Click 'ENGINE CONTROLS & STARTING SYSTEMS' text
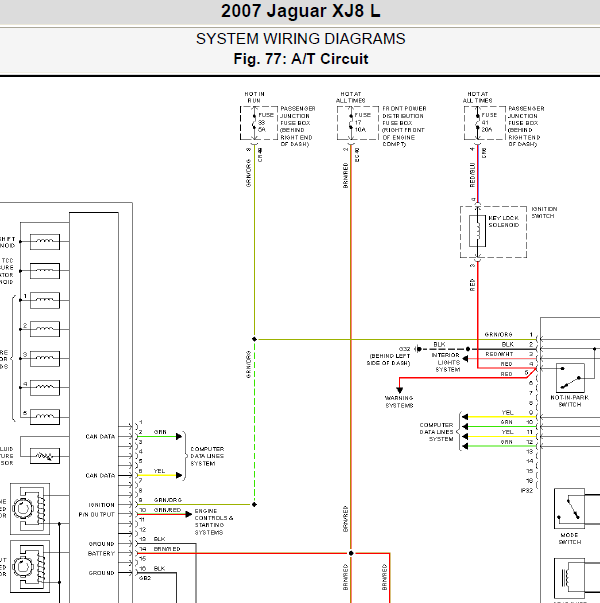Viewport: 600px width, 603px height. (x=214, y=521)
